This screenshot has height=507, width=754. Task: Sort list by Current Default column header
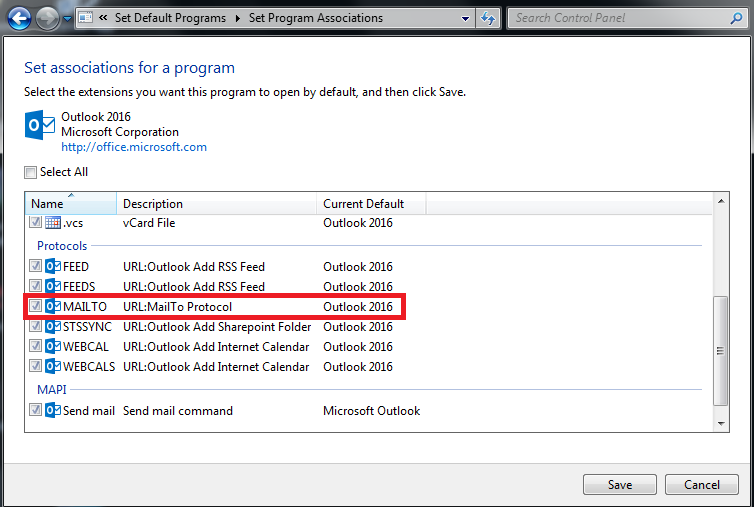pos(372,204)
